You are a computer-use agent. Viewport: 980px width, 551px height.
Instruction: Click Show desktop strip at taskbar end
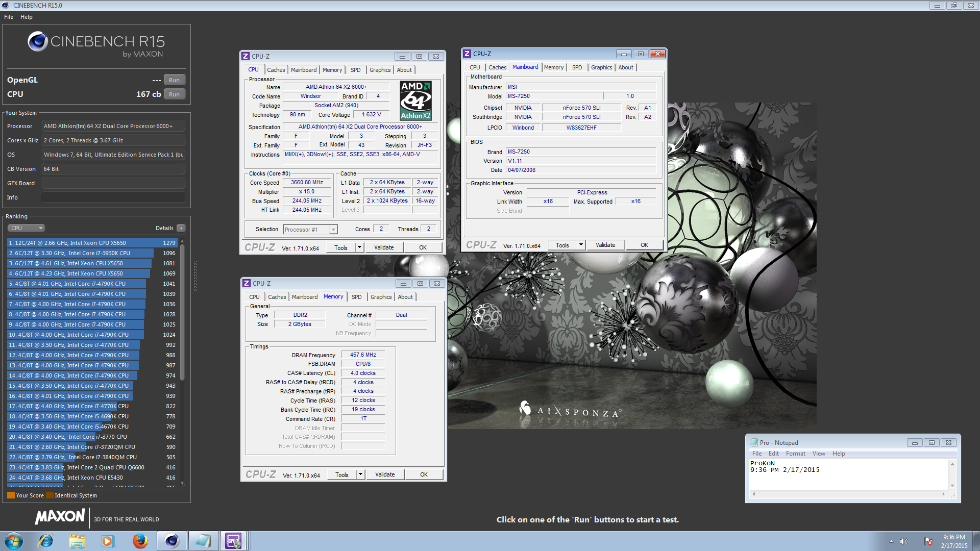pyautogui.click(x=976, y=541)
